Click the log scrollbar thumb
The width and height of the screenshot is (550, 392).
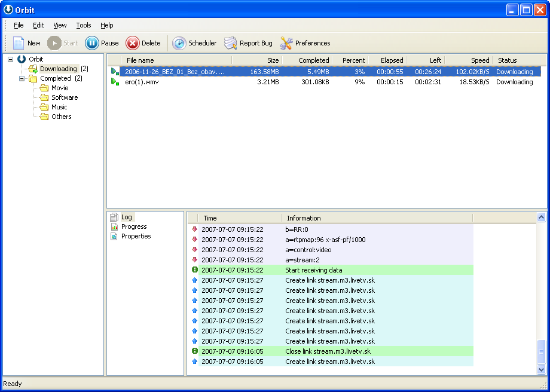541,352
